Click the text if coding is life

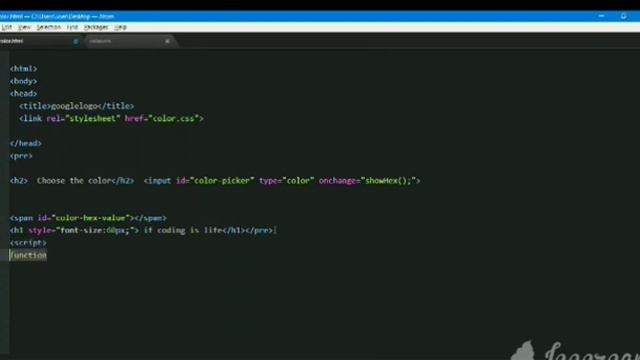point(183,231)
